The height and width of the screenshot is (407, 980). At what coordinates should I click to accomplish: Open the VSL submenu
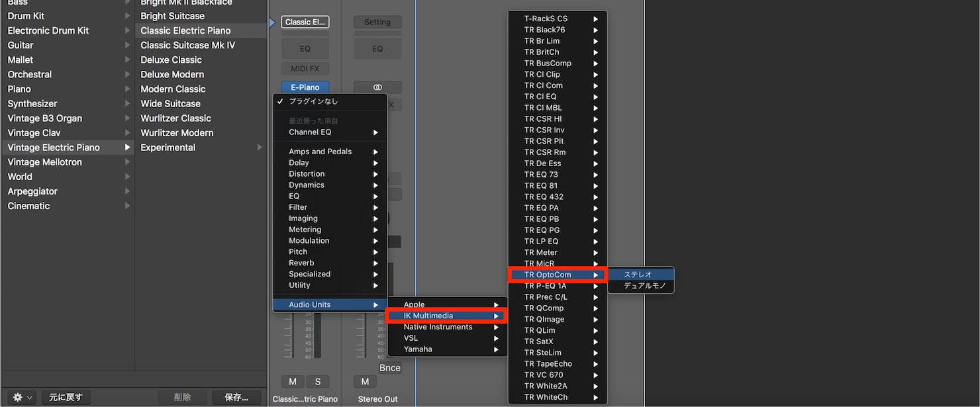[447, 338]
